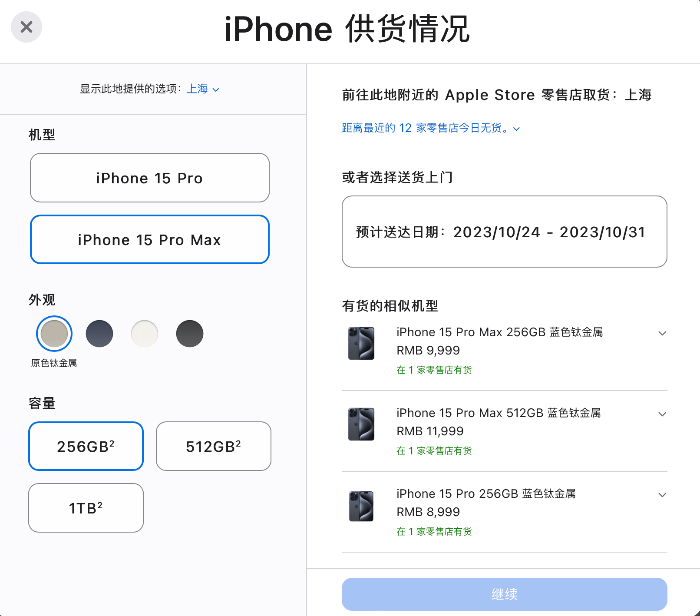This screenshot has width=700, height=616.
Task: Pick the natural titanium color swatch
Action: pyautogui.click(x=54, y=334)
